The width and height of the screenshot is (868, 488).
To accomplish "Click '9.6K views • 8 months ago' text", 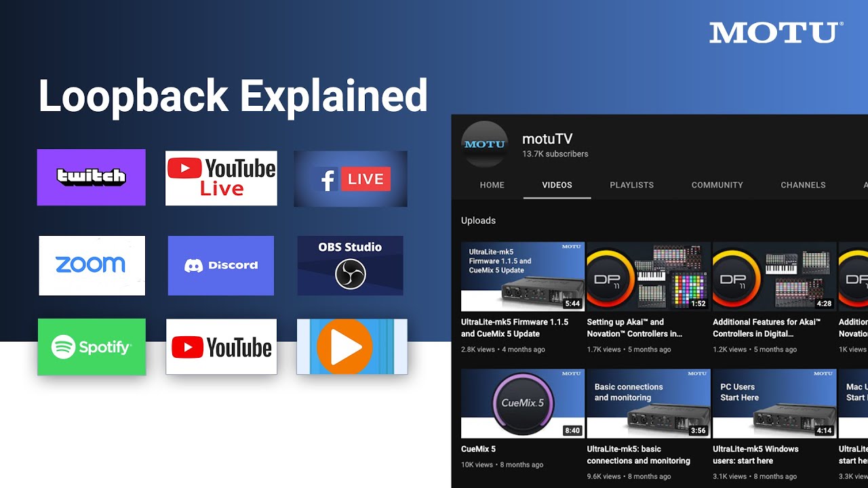I will (x=629, y=476).
